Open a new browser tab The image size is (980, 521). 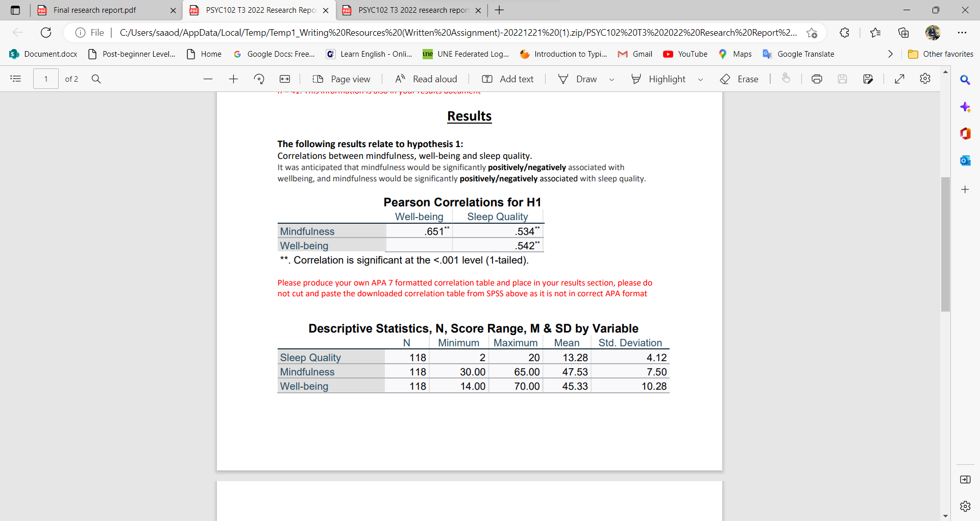point(499,10)
